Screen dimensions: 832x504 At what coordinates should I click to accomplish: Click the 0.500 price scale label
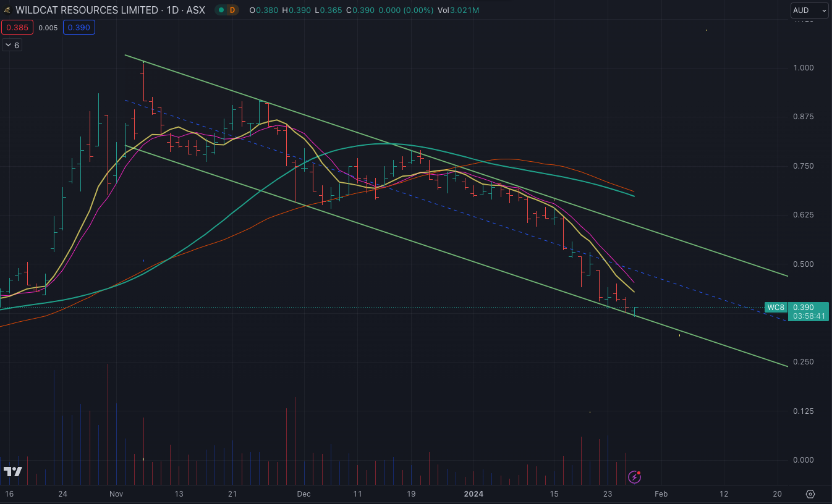pos(804,264)
